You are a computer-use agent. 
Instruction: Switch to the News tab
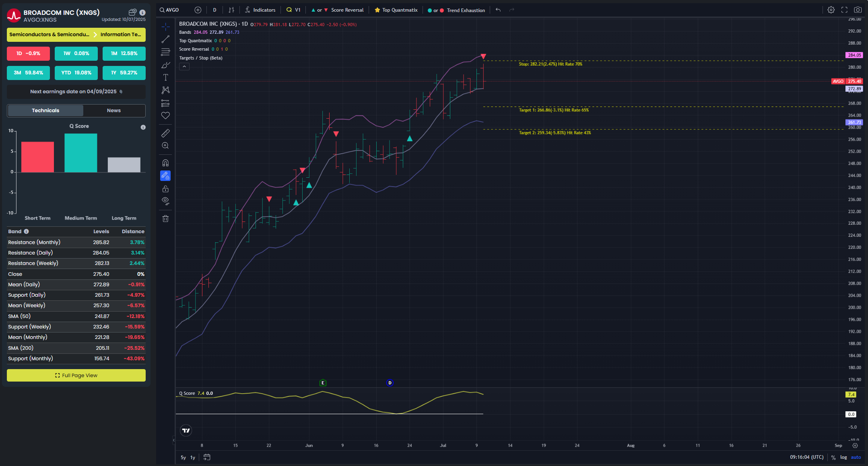114,111
